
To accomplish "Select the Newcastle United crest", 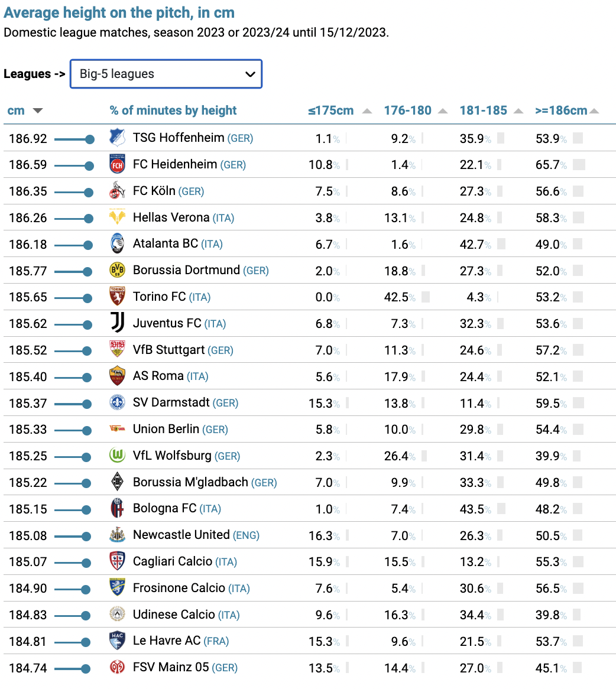I will pyautogui.click(x=117, y=535).
